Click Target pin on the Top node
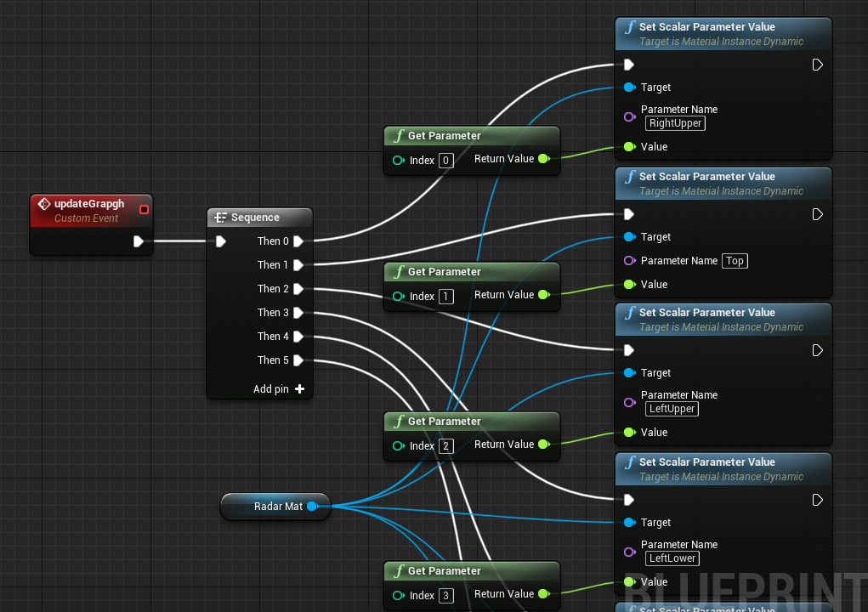 pyautogui.click(x=629, y=237)
